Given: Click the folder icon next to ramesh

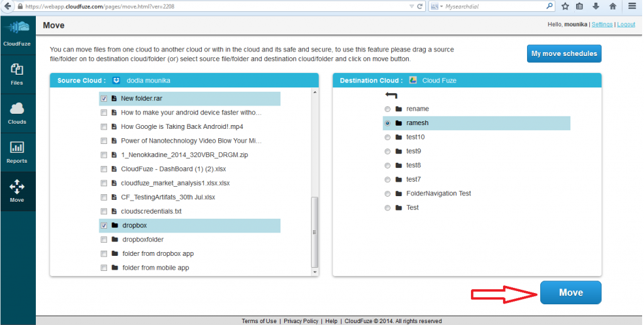Looking at the screenshot, I should 398,123.
